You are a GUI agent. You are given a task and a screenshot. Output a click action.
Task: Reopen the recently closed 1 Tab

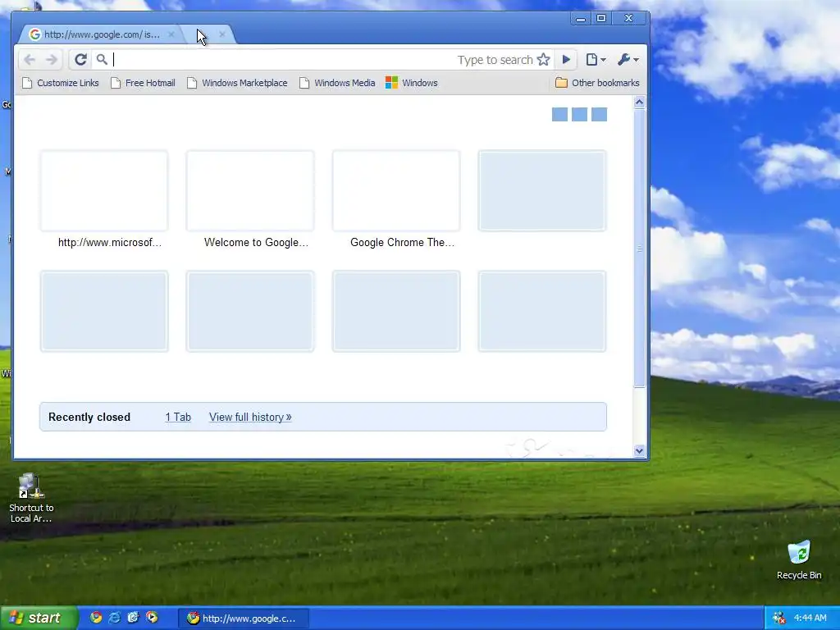(x=178, y=418)
